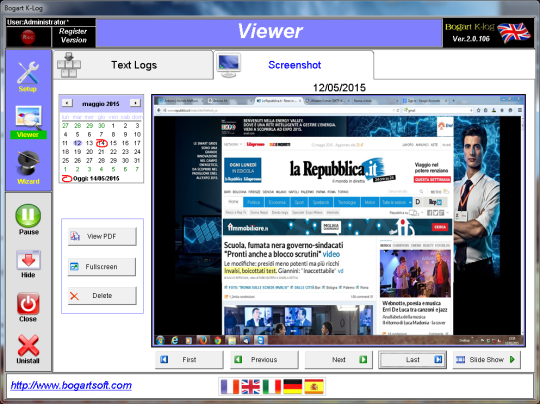Delete the current screenshot
Image resolution: width=540 pixels, height=404 pixels.
102,296
